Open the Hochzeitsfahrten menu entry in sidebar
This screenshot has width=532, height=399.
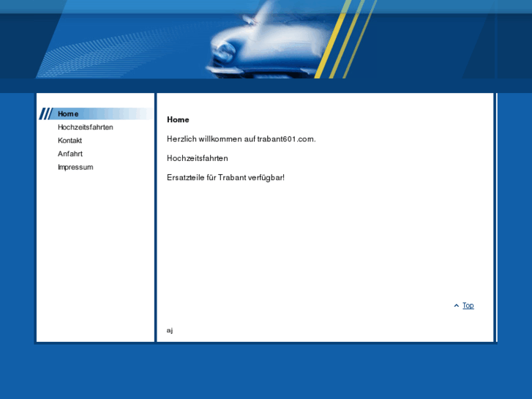coord(86,127)
